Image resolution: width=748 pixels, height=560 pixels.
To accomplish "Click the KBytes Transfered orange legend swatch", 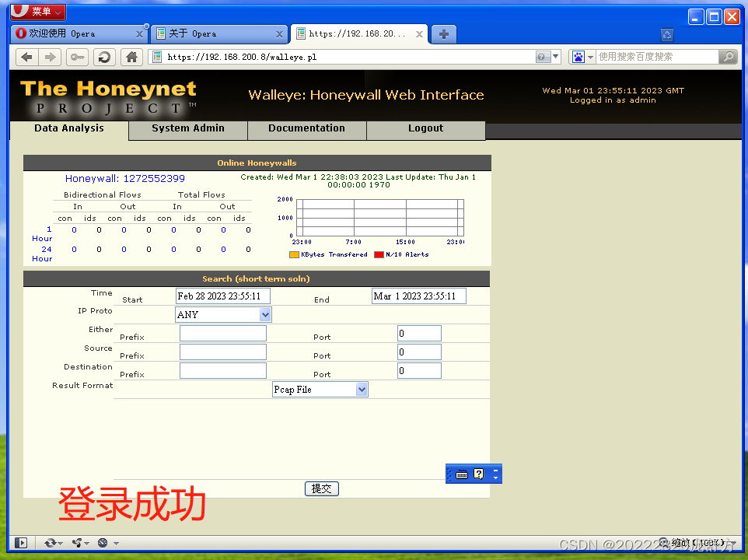I will pos(294,254).
